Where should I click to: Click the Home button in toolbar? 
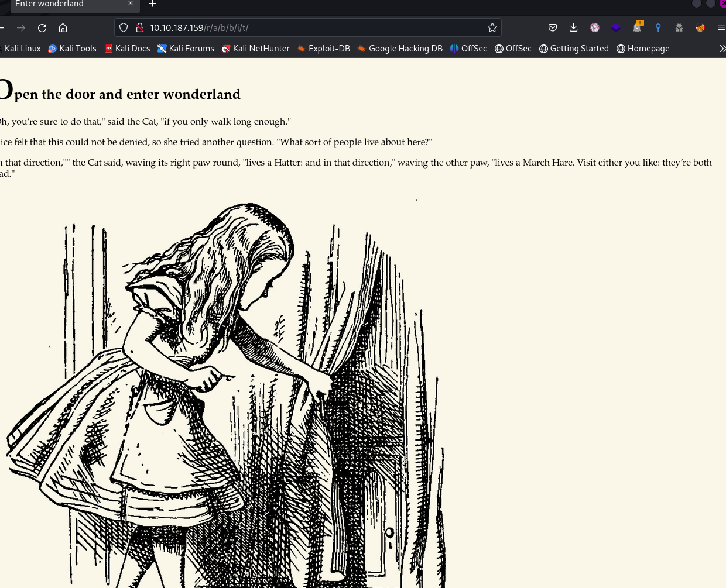coord(63,27)
